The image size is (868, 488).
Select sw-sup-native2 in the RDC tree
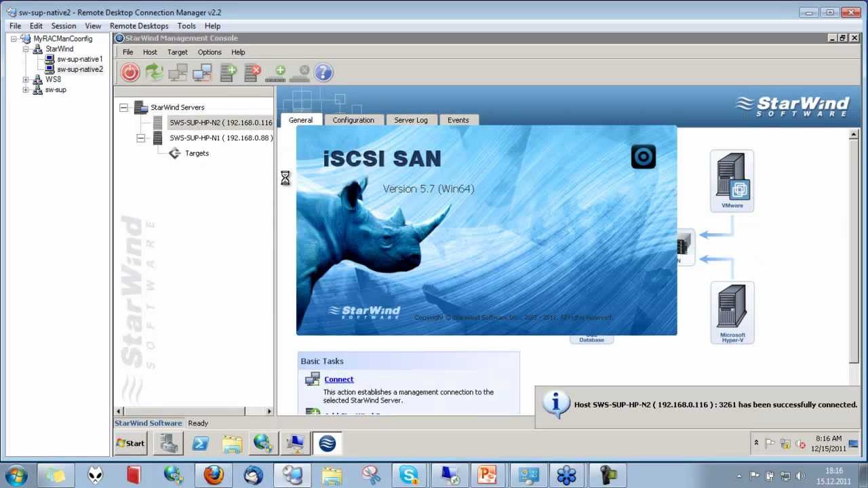click(x=80, y=69)
